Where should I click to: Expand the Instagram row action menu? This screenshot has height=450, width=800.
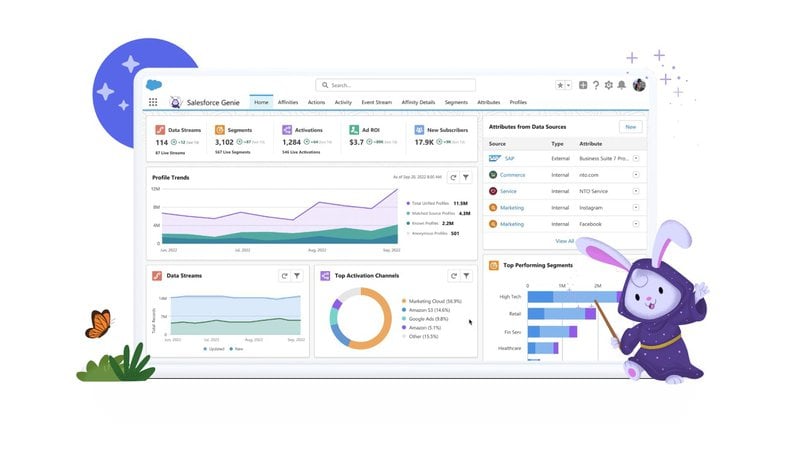pos(636,208)
